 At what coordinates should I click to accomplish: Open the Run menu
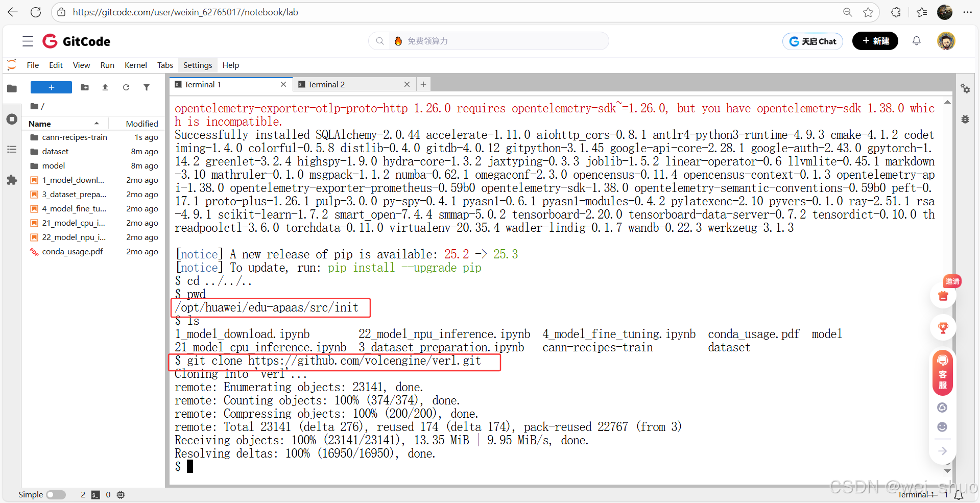(107, 65)
